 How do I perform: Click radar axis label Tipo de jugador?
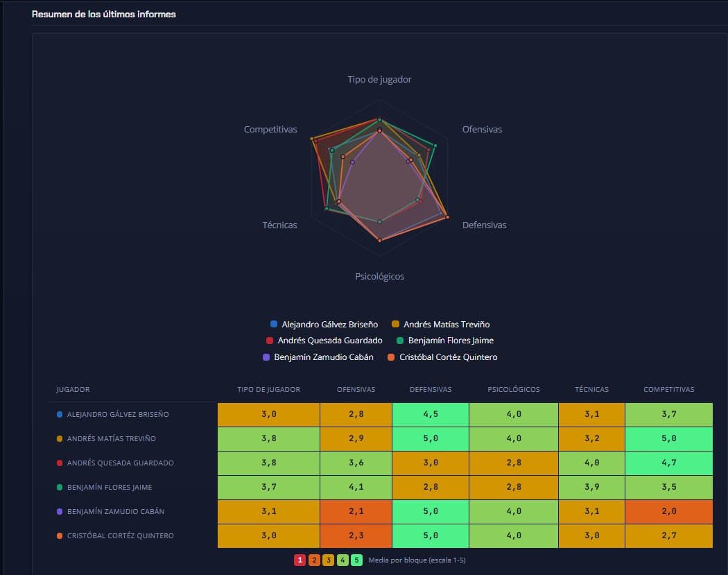pos(379,80)
